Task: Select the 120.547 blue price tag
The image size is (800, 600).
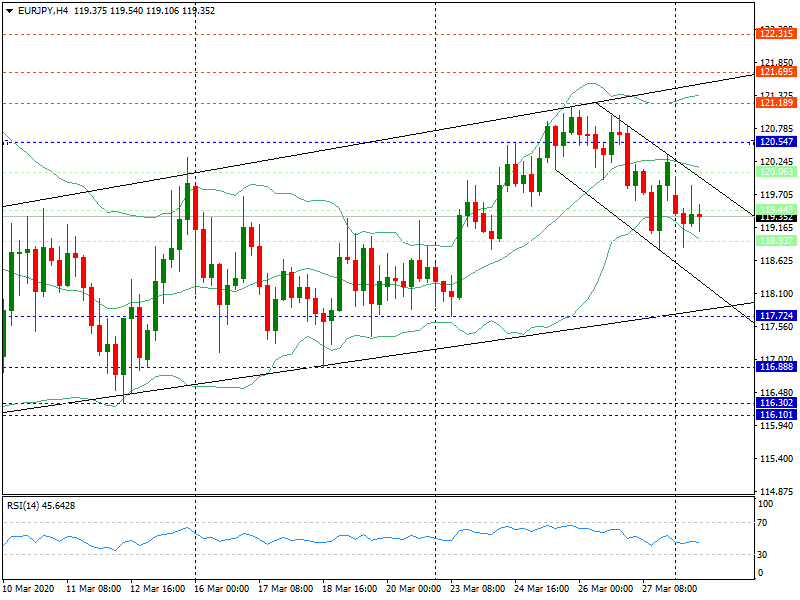Action: [x=776, y=143]
